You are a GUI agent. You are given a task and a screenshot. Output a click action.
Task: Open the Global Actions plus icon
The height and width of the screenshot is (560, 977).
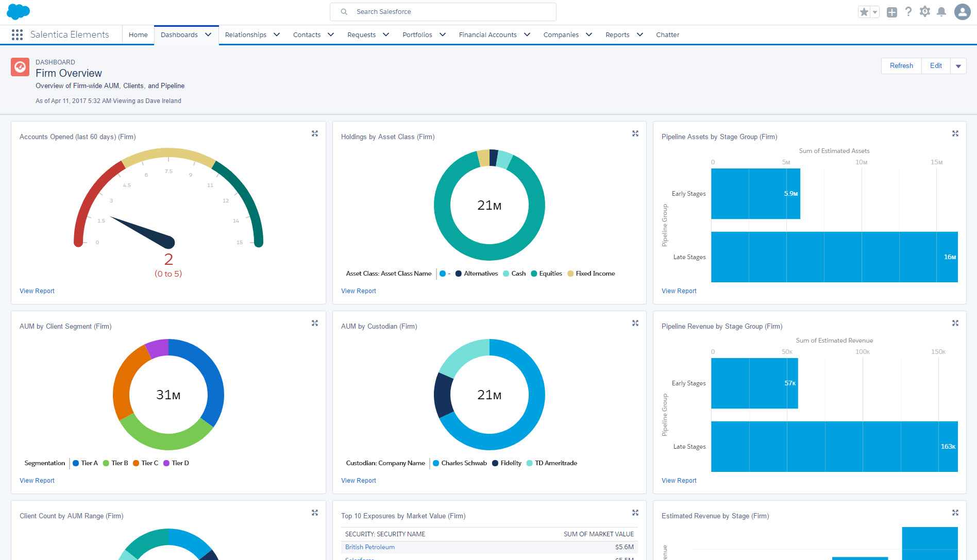[x=892, y=12]
